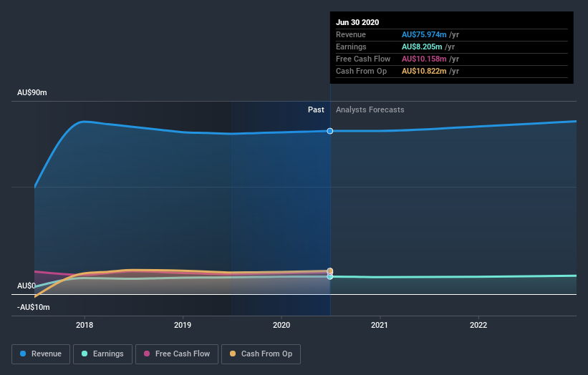The width and height of the screenshot is (588, 375).
Task: Click the 2019 x-axis label
Action: point(183,325)
